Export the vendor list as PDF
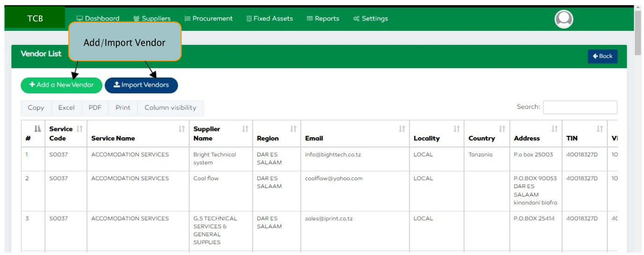This screenshot has height=255, width=644. (x=95, y=108)
